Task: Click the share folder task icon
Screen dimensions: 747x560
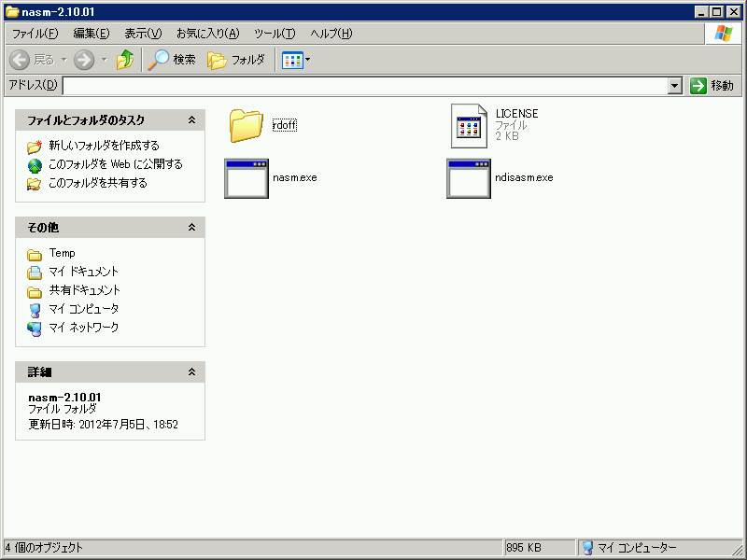Action: [35, 184]
